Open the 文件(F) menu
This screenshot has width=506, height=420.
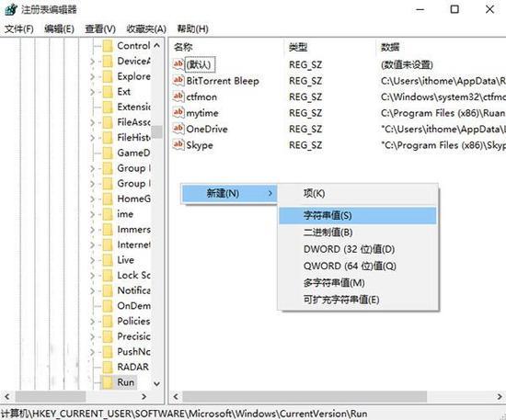[19, 29]
